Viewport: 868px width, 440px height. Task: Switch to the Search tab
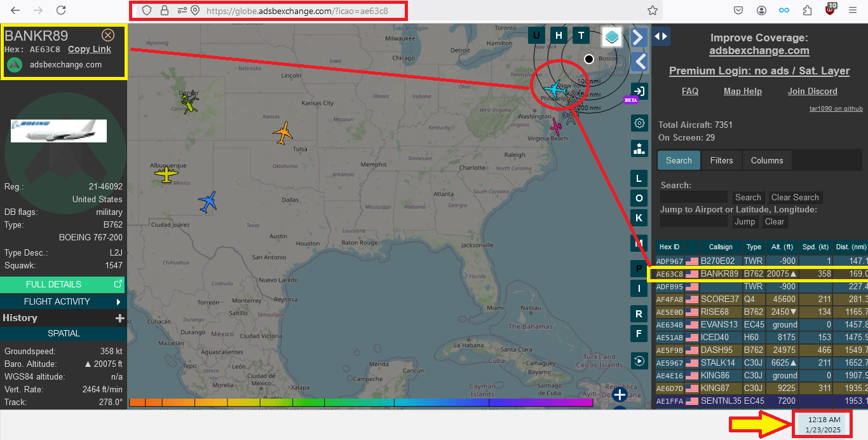[x=679, y=160]
